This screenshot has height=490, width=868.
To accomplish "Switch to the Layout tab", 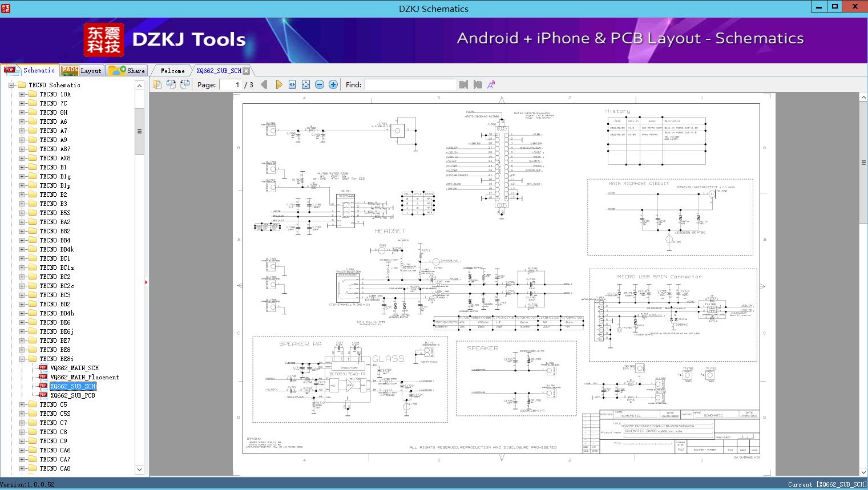I will pyautogui.click(x=82, y=71).
